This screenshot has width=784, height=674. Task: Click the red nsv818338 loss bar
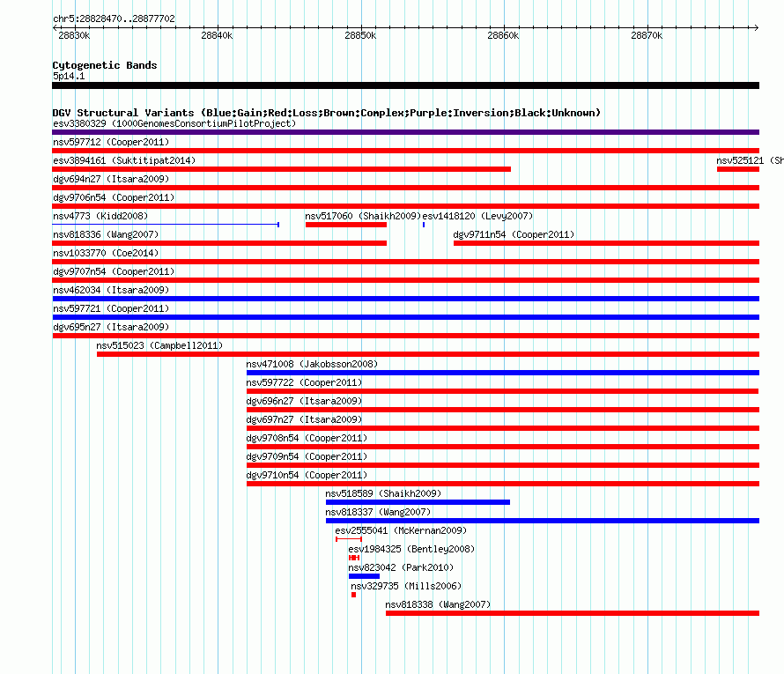[x=572, y=613]
